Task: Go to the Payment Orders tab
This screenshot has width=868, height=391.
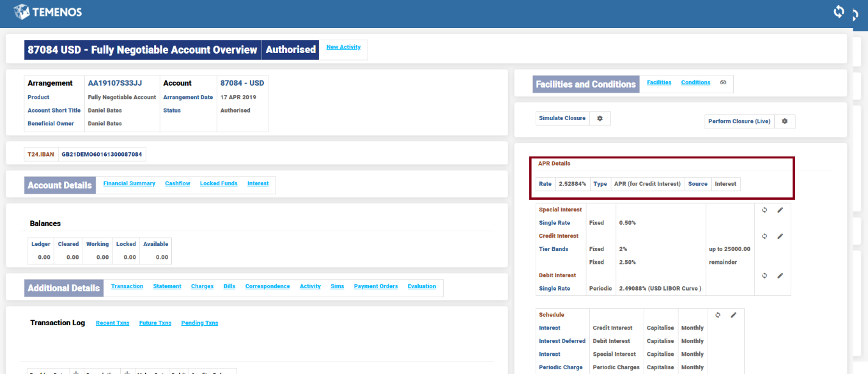Action: [x=376, y=286]
